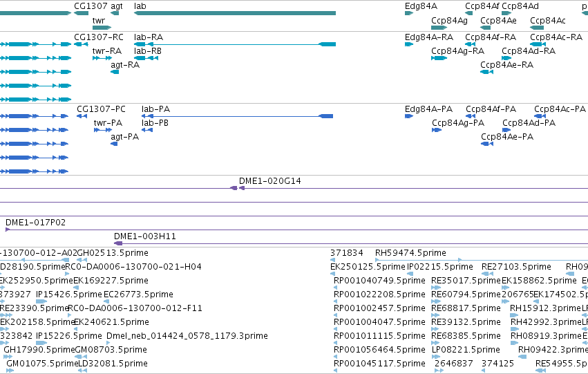
Task: Click the LD32081.5prime EST label
Action: pyautogui.click(x=113, y=364)
